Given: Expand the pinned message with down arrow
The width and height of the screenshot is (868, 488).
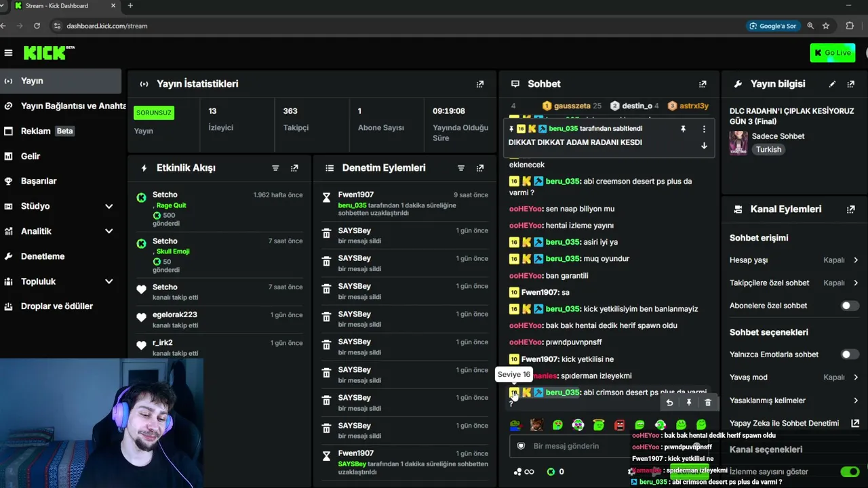Looking at the screenshot, I should click(x=704, y=146).
